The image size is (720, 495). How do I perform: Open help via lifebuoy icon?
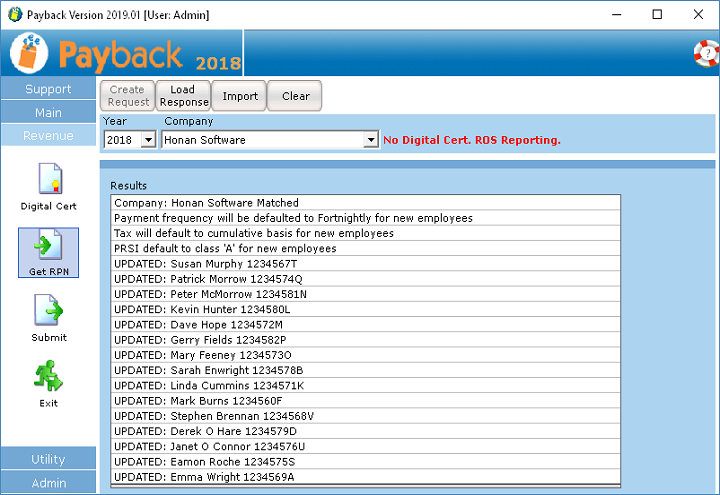705,54
